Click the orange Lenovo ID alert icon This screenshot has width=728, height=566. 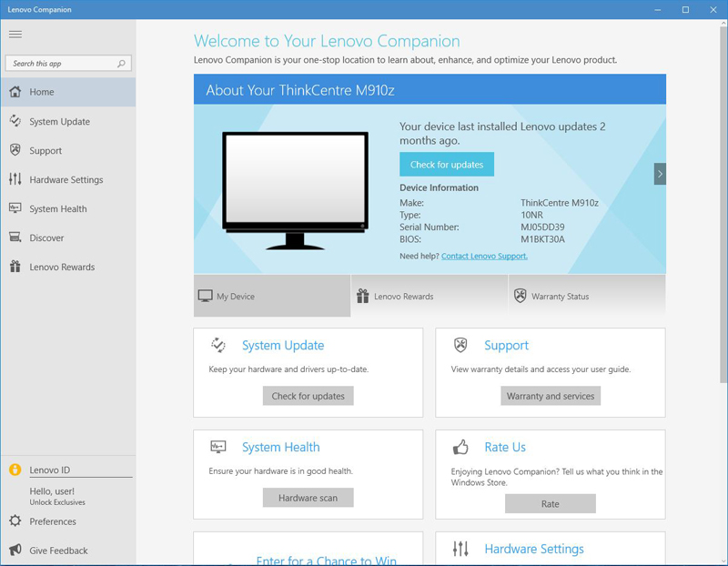pyautogui.click(x=15, y=470)
